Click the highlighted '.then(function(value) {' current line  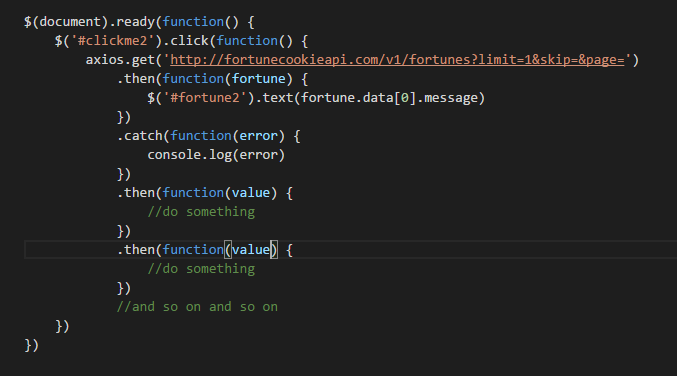(x=205, y=250)
